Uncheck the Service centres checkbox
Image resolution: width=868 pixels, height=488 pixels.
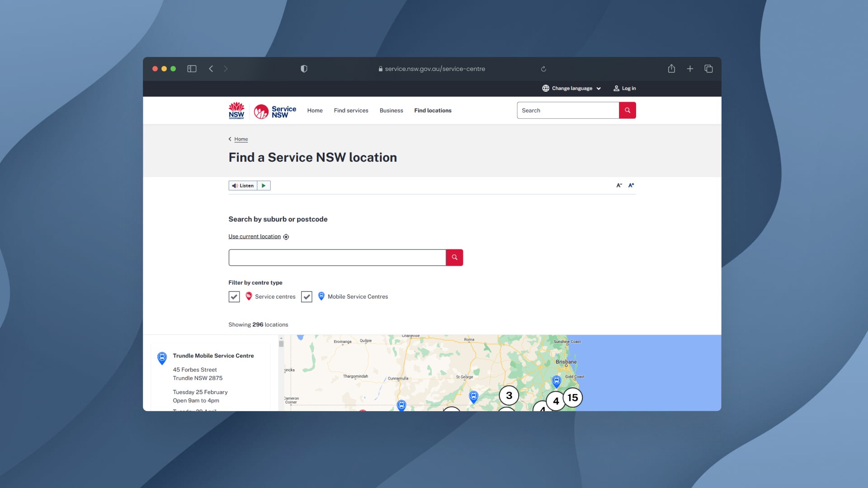coord(234,297)
